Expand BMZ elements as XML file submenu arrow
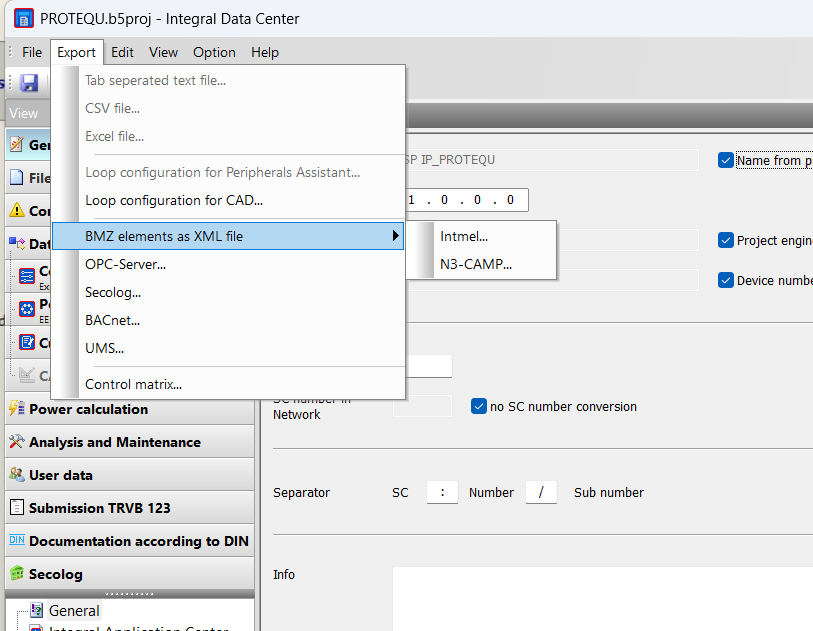This screenshot has height=631, width=813. tap(396, 236)
